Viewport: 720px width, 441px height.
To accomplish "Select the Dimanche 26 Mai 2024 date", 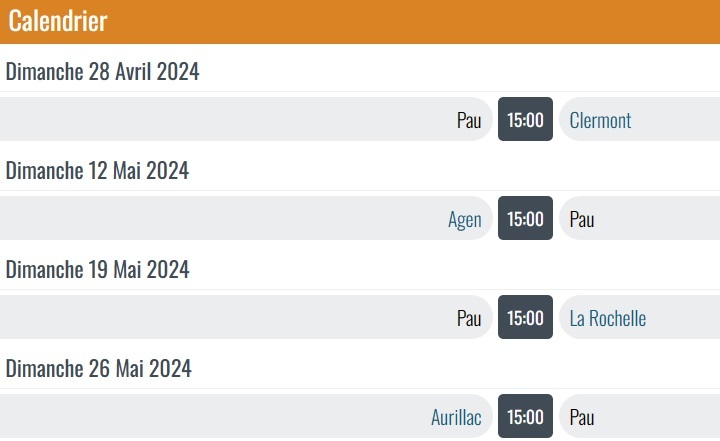I will [x=98, y=369].
